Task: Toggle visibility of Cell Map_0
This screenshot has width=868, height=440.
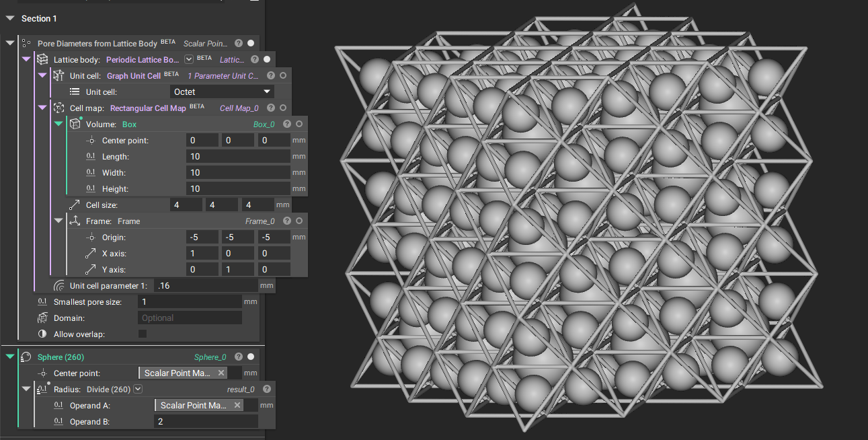Action: tap(283, 108)
